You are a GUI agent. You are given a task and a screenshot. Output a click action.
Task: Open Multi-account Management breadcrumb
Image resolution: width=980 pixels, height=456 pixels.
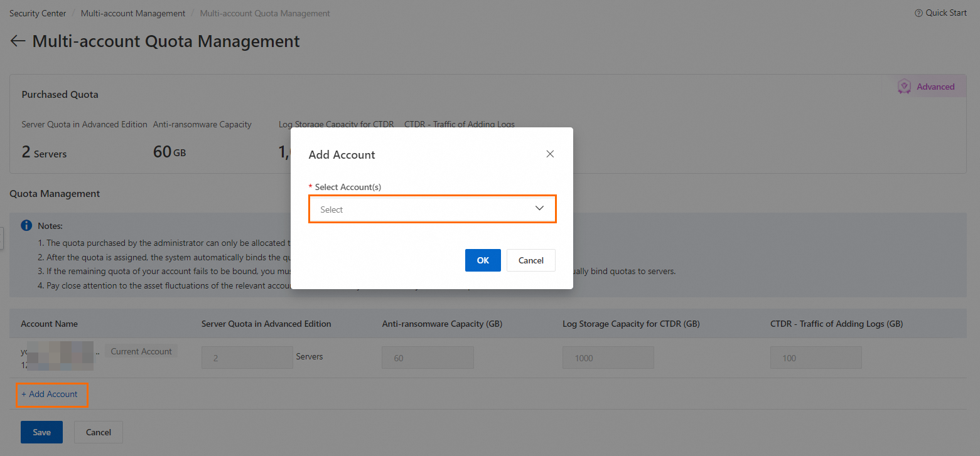[x=133, y=13]
